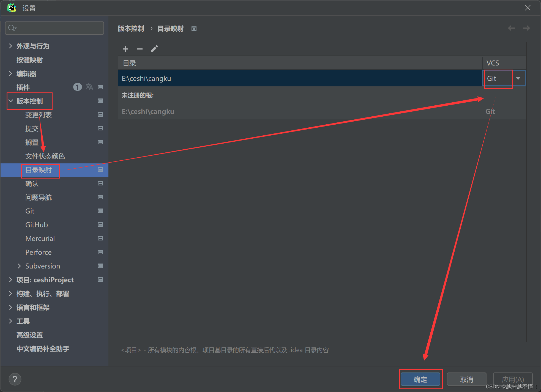This screenshot has height=392, width=541.
Task: Open the 确认 settings page
Action: tap(32, 184)
